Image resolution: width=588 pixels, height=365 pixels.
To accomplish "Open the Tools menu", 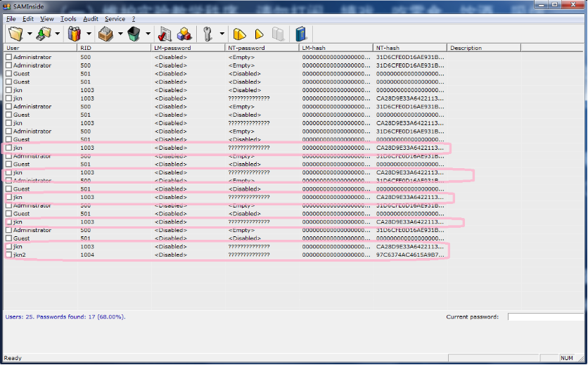I will [x=68, y=19].
